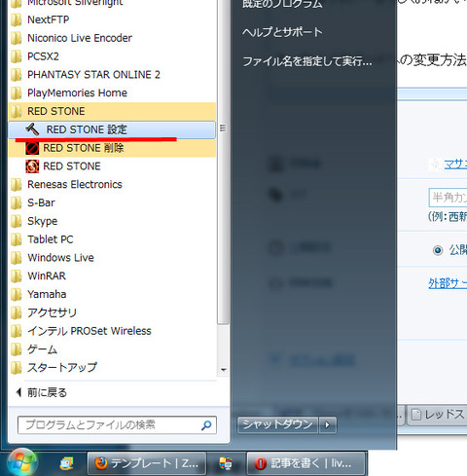The width and height of the screenshot is (467, 476).
Task: Click the WinRAR label
Action: (47, 276)
